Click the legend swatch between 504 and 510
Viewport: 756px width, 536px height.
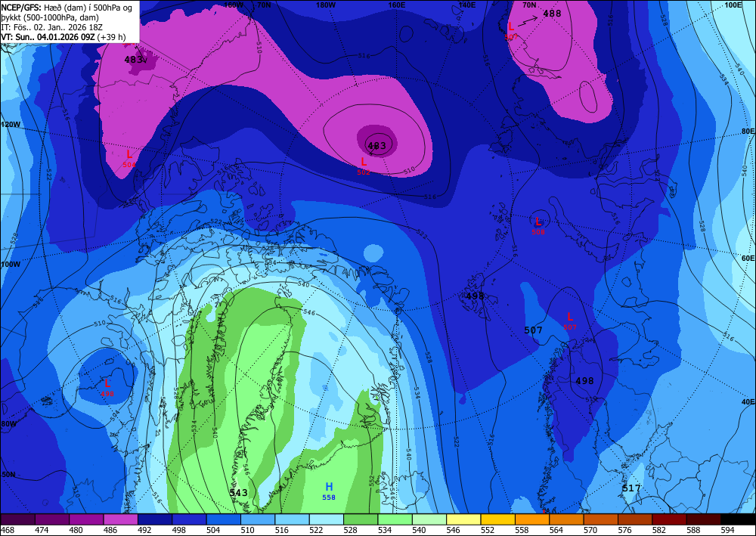(x=224, y=519)
